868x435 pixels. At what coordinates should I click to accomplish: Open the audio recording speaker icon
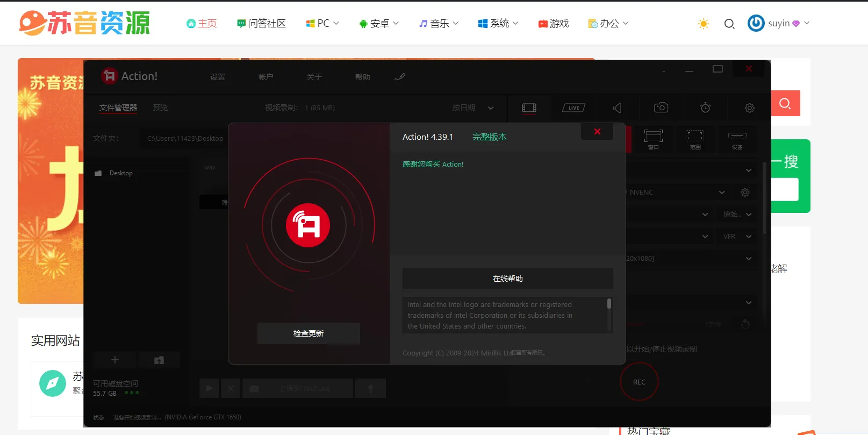point(617,108)
